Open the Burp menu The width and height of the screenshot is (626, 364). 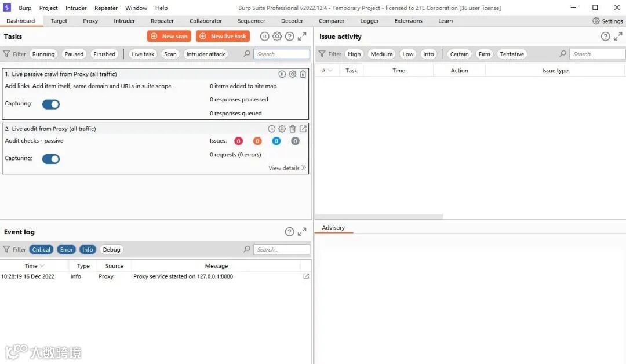coord(25,8)
